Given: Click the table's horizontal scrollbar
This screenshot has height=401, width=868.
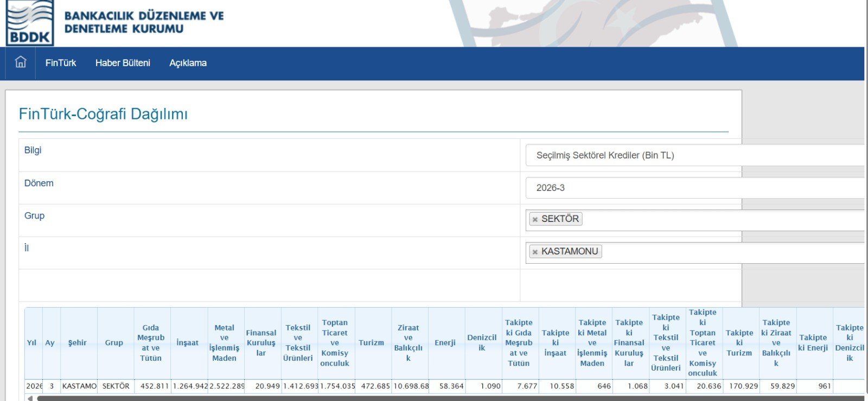Looking at the screenshot, I should pos(450,398).
